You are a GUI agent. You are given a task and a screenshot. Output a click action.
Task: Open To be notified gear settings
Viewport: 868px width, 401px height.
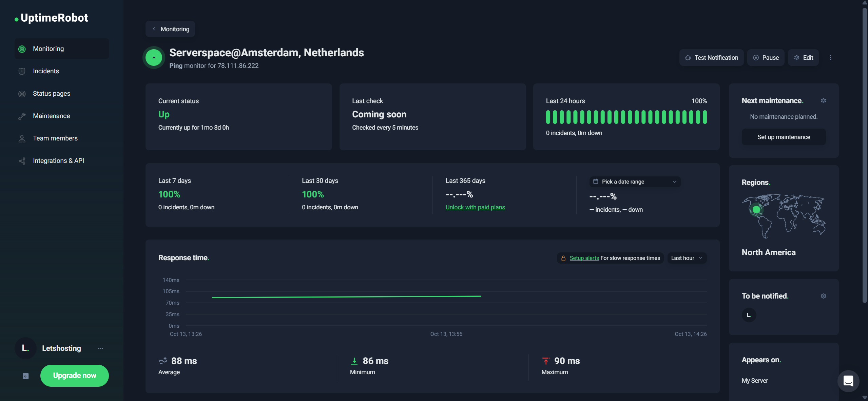(x=823, y=296)
